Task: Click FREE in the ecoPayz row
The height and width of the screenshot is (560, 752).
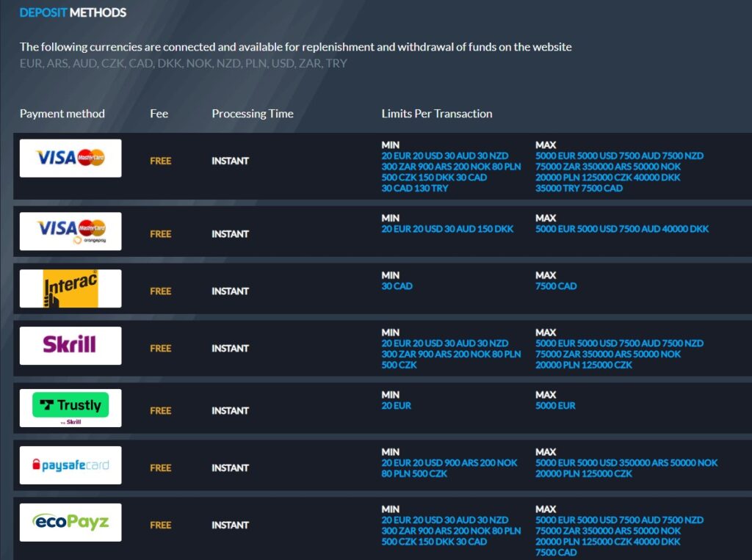Action: [x=161, y=525]
